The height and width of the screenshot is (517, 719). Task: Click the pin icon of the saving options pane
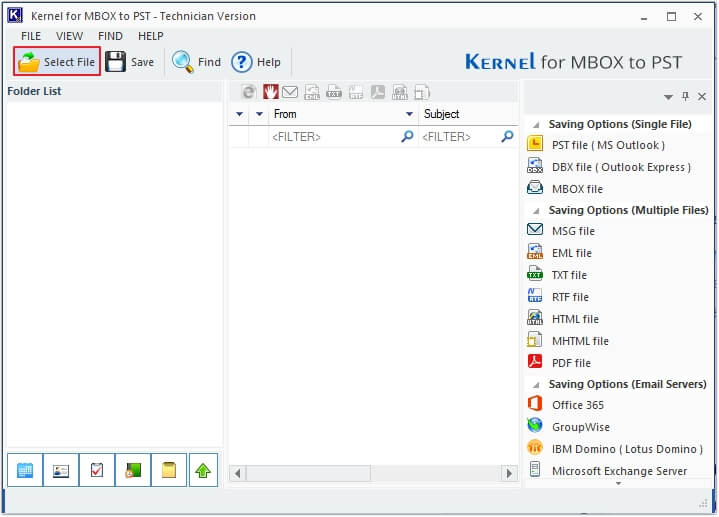[685, 96]
